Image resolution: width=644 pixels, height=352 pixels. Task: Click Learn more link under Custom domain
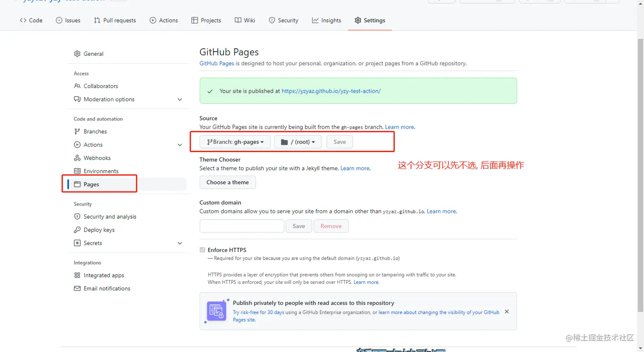441,211
